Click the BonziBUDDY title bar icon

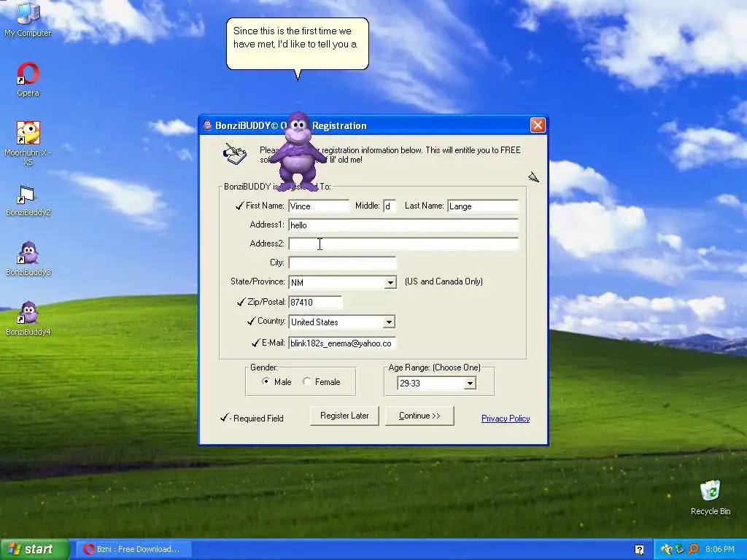point(207,125)
